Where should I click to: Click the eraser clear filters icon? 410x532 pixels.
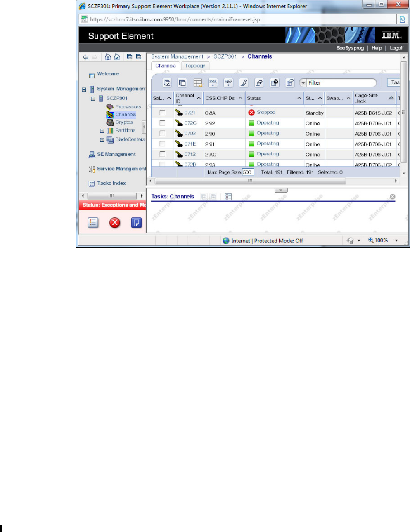pyautogui.click(x=259, y=83)
